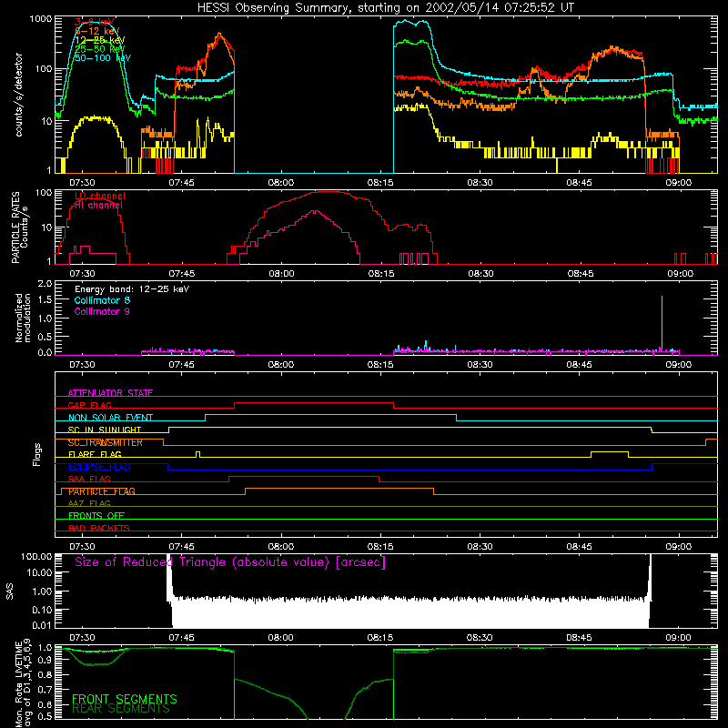Click the 12-25 keV yellow legend label
728x728 pixels.
click(x=100, y=40)
